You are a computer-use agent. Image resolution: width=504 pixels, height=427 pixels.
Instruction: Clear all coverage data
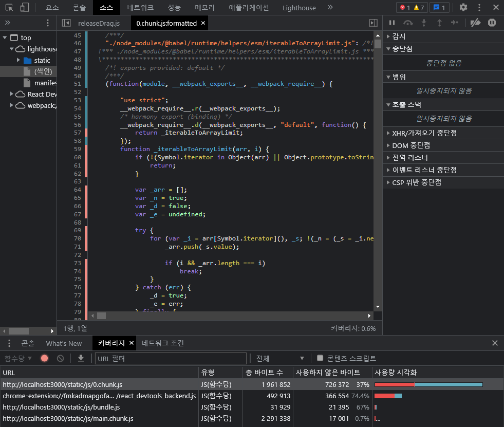pos(60,358)
